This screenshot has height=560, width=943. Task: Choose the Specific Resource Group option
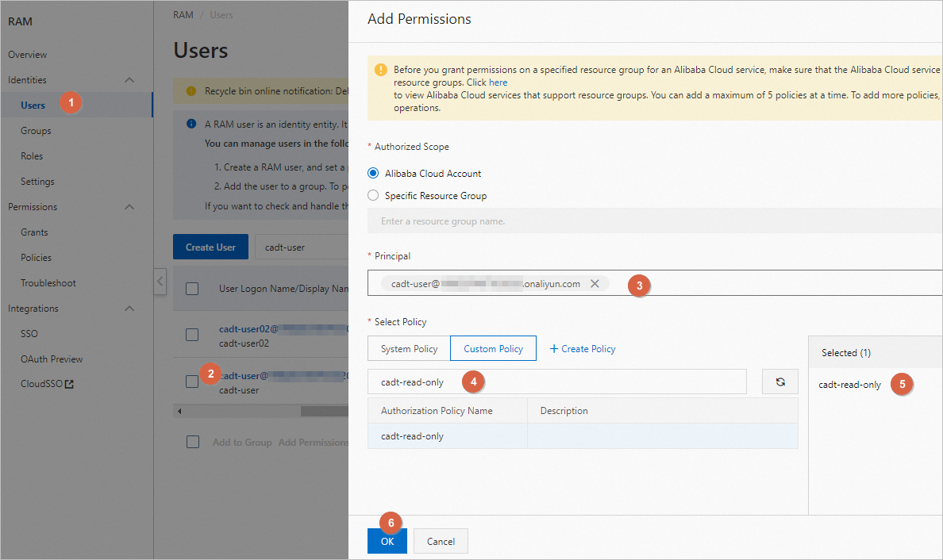coord(373,196)
